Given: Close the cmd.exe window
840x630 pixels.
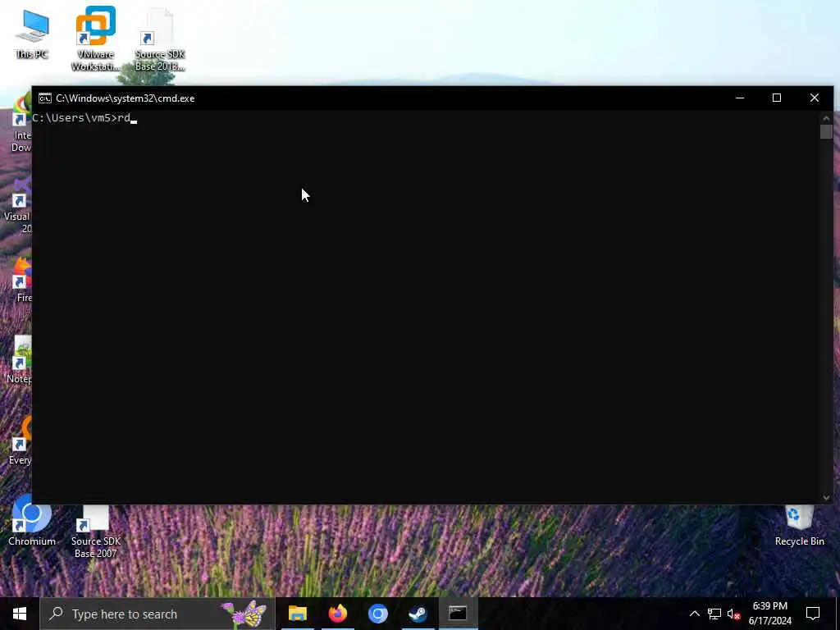Looking at the screenshot, I should pos(815,98).
